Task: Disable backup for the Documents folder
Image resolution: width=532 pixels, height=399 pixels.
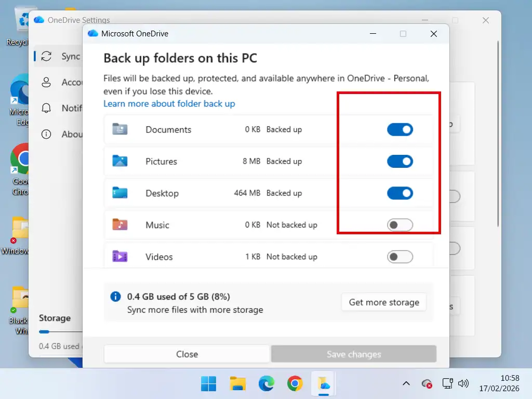Action: (x=400, y=129)
